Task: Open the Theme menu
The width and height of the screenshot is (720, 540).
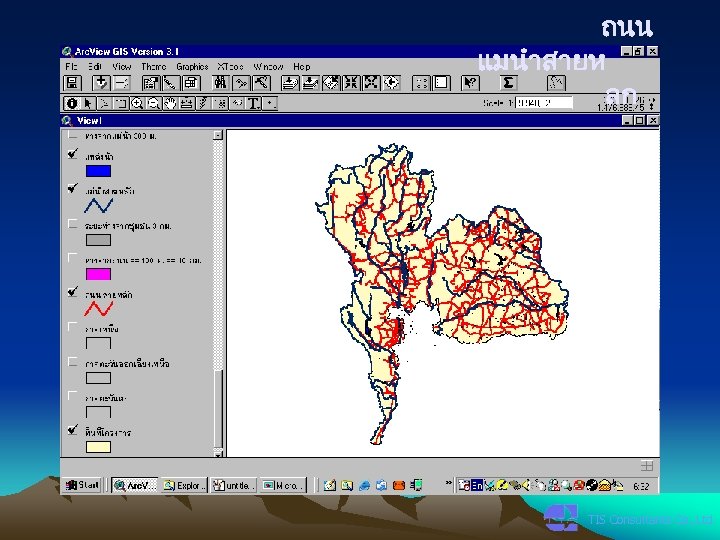Action: point(153,66)
